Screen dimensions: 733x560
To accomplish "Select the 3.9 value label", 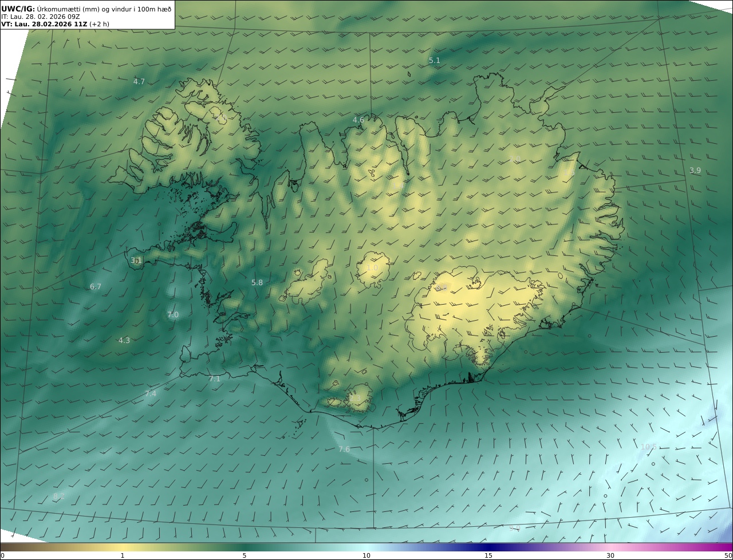I will [x=695, y=170].
